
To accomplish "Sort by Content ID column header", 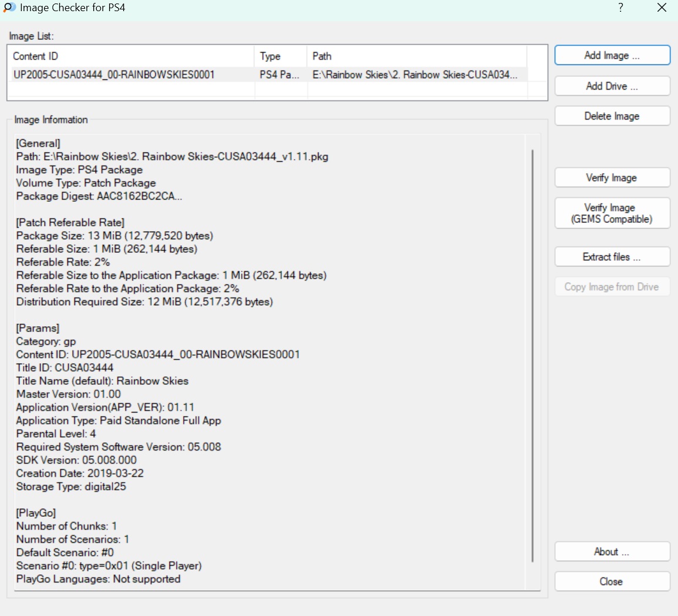I will click(131, 56).
